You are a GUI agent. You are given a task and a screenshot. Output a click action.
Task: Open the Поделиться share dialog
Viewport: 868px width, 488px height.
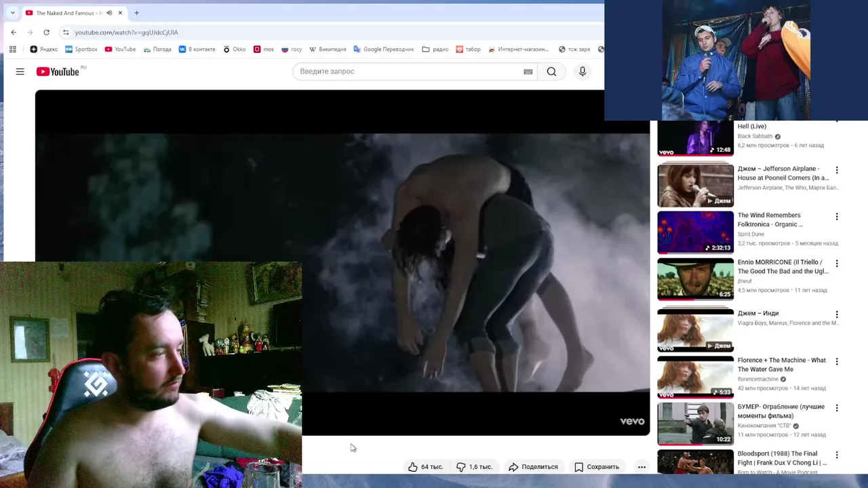tap(533, 466)
